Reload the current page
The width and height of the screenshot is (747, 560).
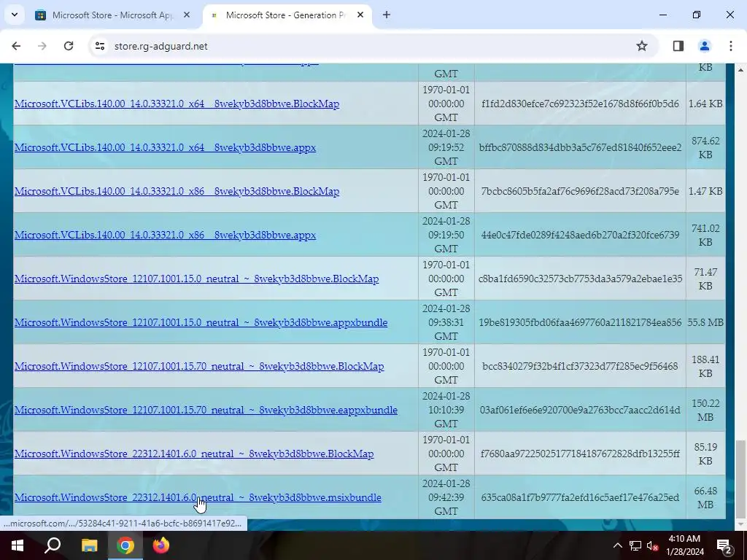click(x=69, y=46)
